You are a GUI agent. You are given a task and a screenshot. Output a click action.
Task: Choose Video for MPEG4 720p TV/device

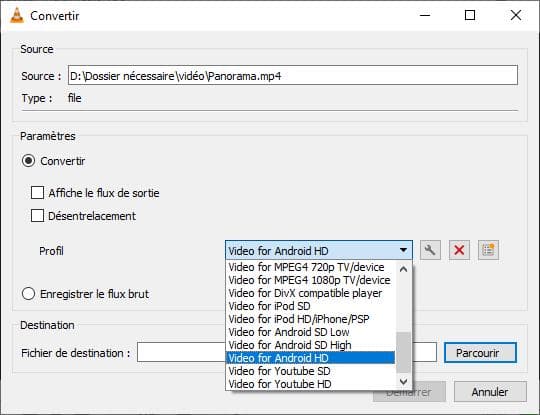(310, 267)
